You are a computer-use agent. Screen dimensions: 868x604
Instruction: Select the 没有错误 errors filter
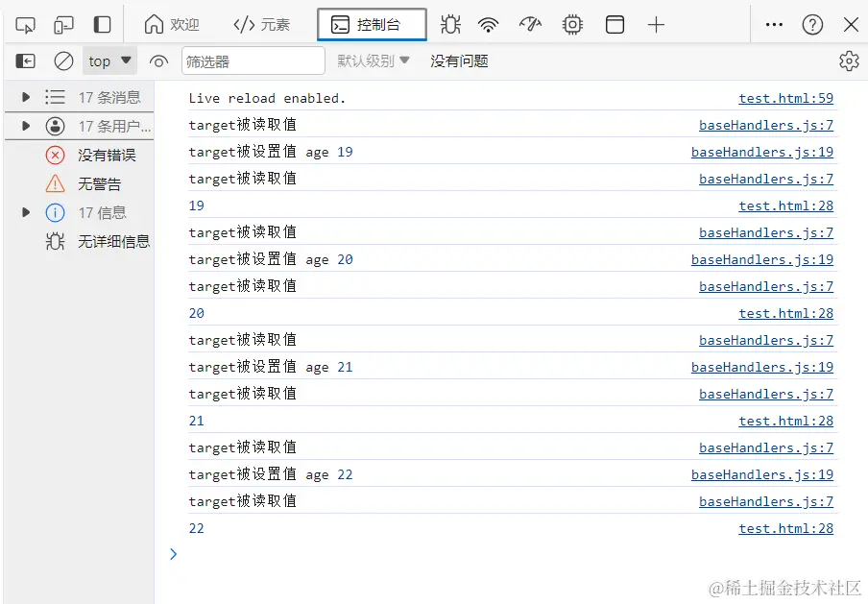coord(80,155)
